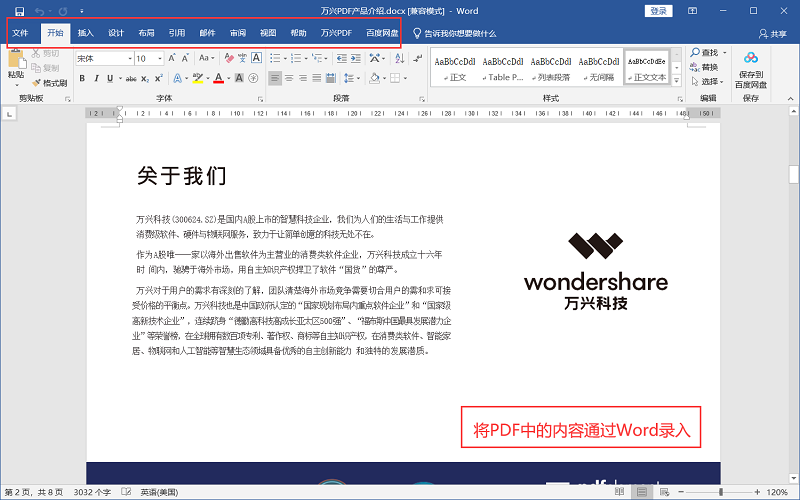Click the vertical scrollbar thumb
The image size is (800, 500).
point(793,174)
